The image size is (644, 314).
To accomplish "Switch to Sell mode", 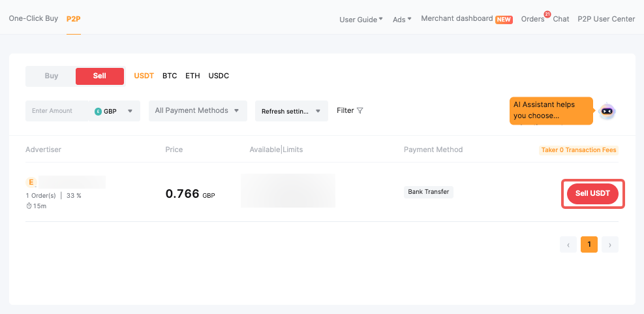I will [99, 76].
